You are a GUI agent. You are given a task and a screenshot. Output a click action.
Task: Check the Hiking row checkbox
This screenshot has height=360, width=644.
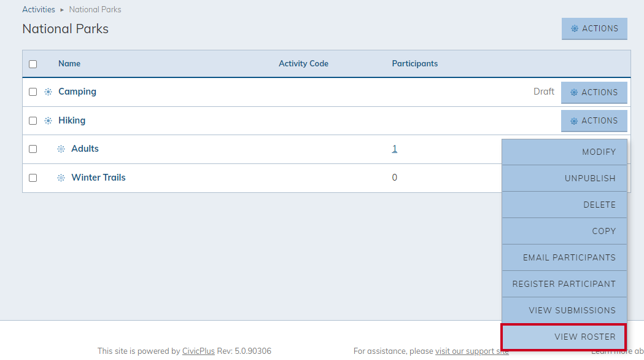(33, 121)
